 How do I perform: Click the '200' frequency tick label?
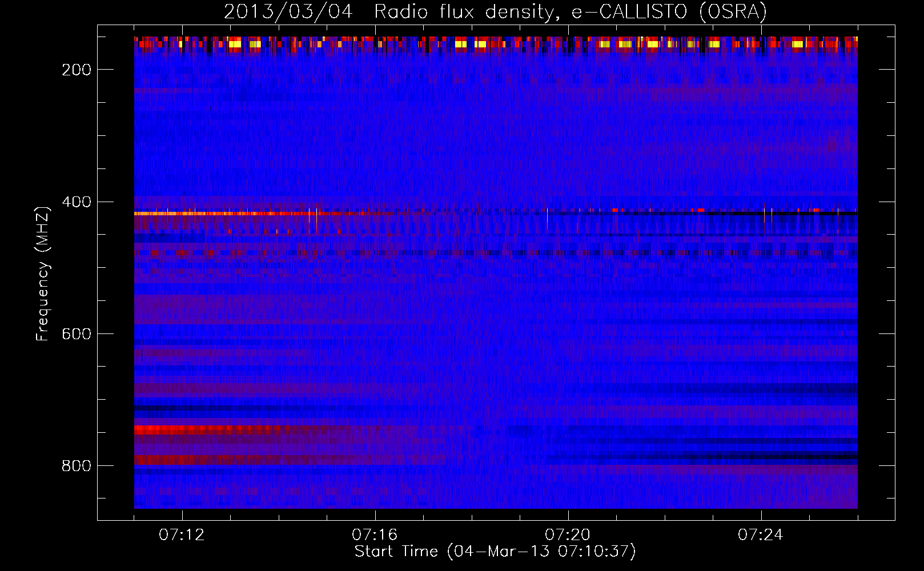(77, 70)
